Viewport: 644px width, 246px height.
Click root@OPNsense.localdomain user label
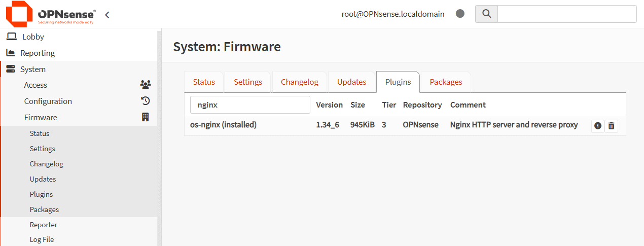tap(393, 14)
